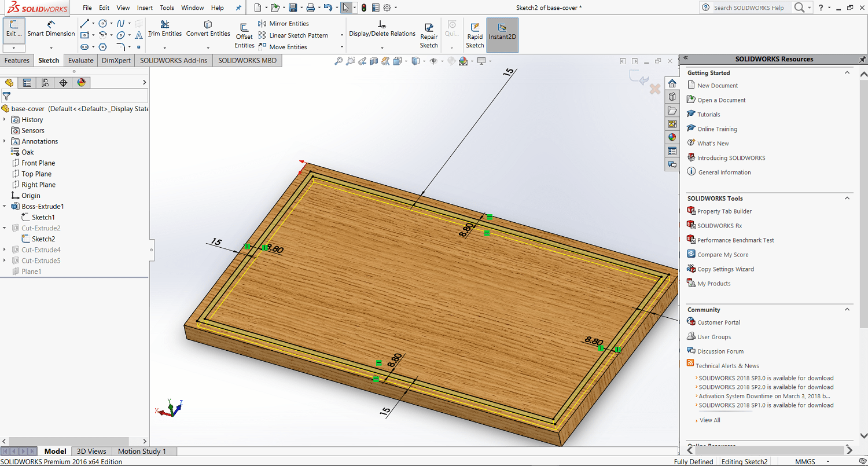Select the Straight Slot tool
The width and height of the screenshot is (868, 466).
pyautogui.click(x=84, y=47)
